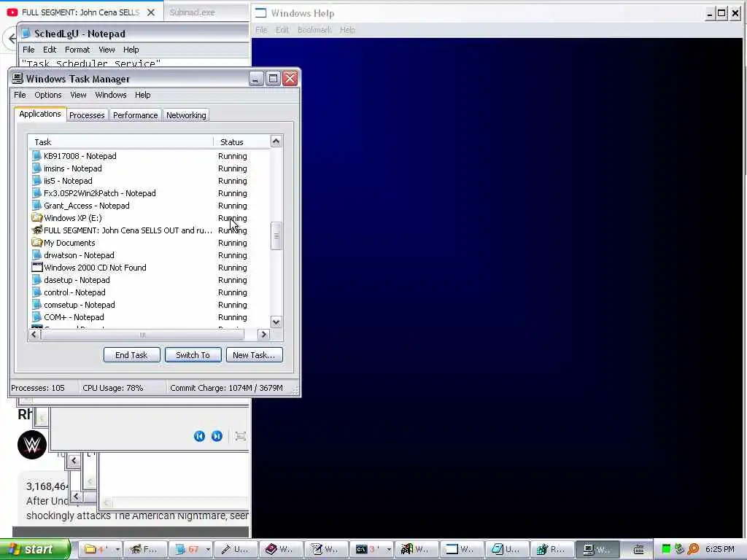This screenshot has width=747, height=560.
Task: Open View menu in SchedLgU Notepad
Action: (107, 50)
